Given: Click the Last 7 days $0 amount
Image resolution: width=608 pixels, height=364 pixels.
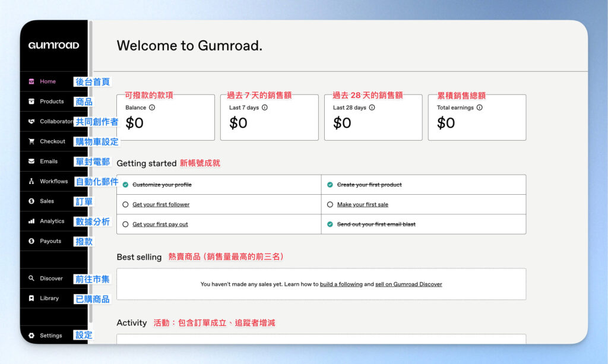Looking at the screenshot, I should point(238,123).
